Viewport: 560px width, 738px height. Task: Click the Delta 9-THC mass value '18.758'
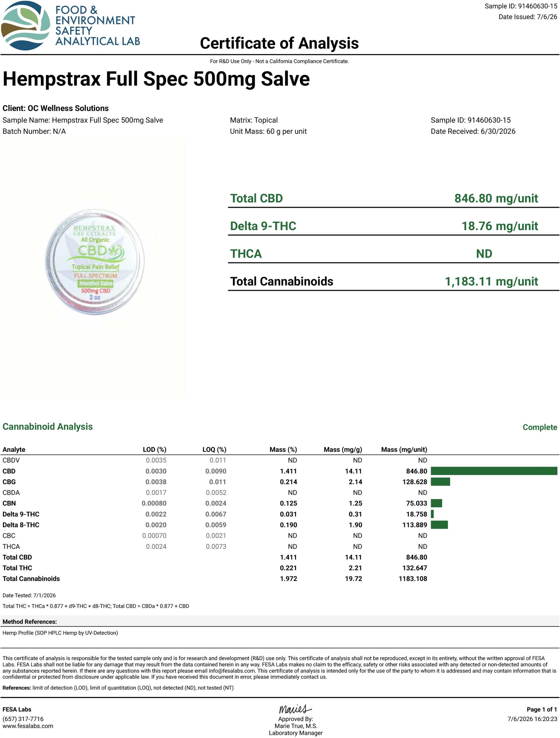(x=416, y=515)
